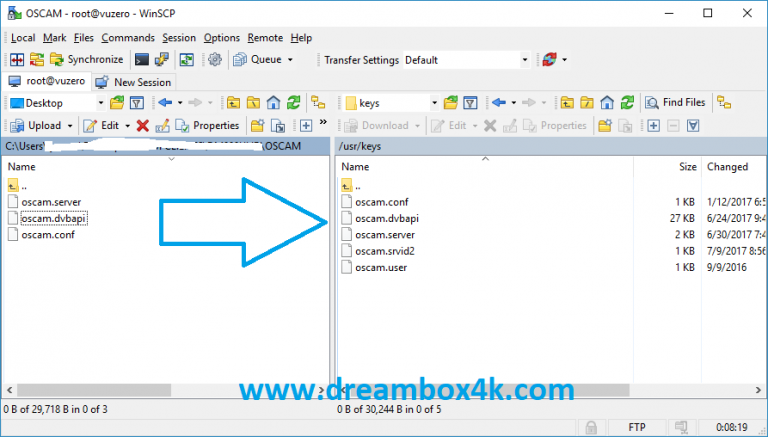Expand the remote back history dropdown arrow

tap(513, 103)
